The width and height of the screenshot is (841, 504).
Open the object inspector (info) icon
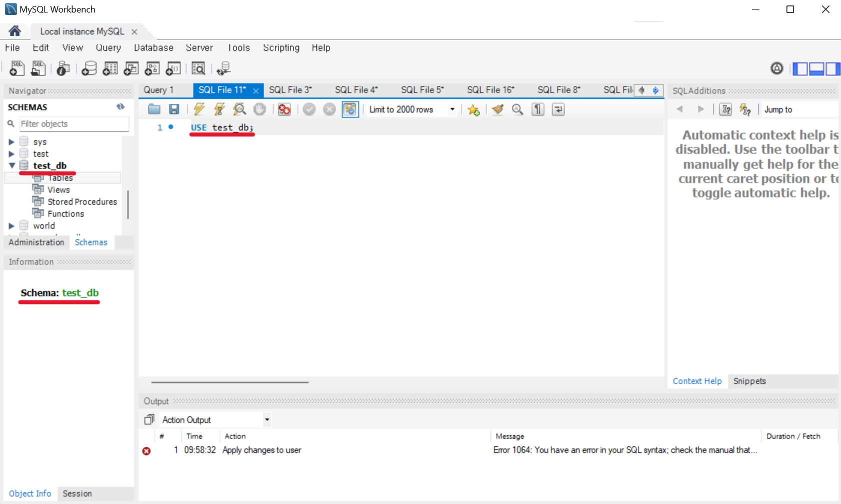(63, 68)
